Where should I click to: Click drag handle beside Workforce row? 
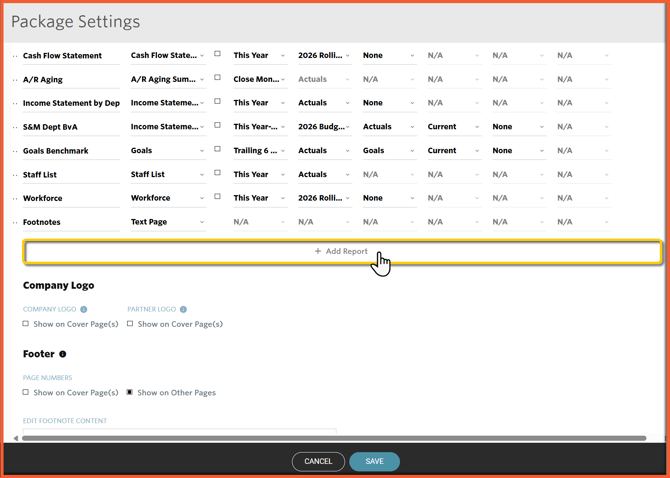(x=15, y=199)
